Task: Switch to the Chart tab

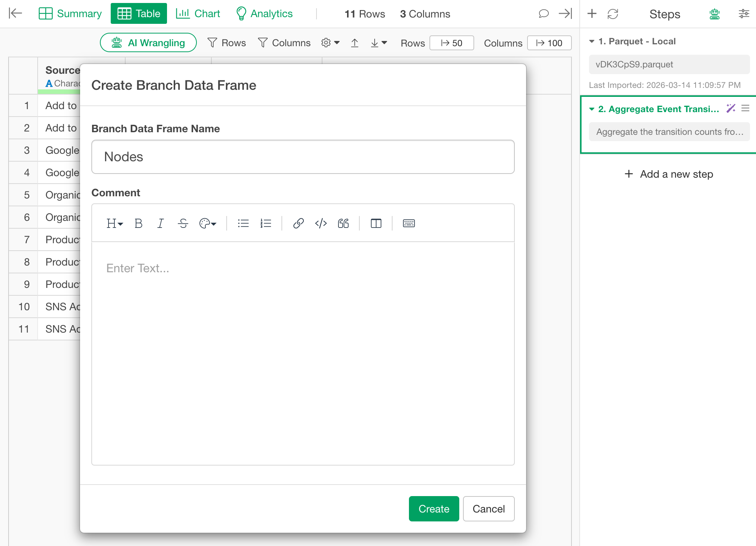Action: [x=198, y=14]
